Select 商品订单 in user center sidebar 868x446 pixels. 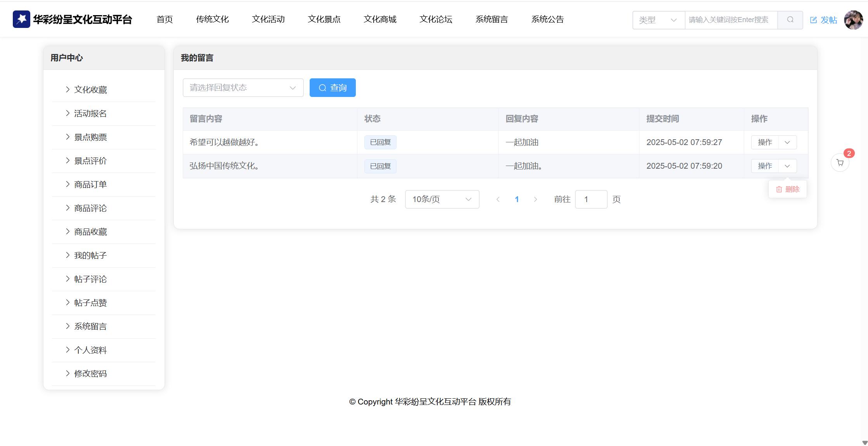pos(90,185)
